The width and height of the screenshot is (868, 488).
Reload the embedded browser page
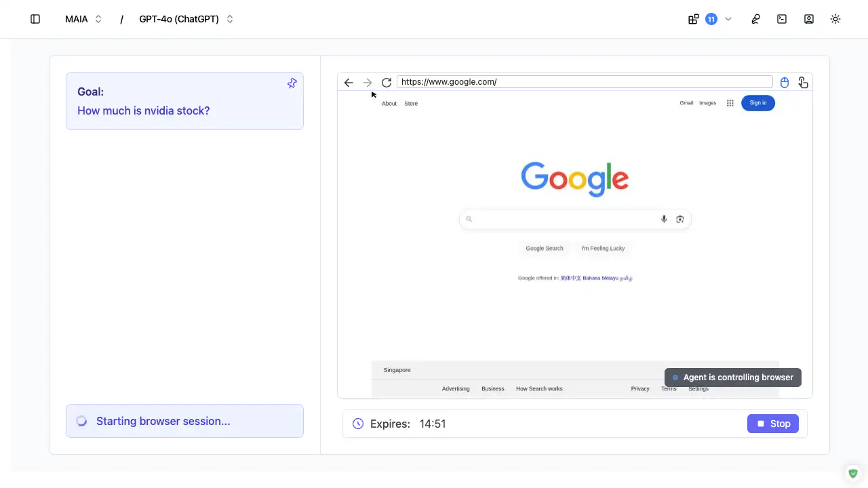pos(387,82)
